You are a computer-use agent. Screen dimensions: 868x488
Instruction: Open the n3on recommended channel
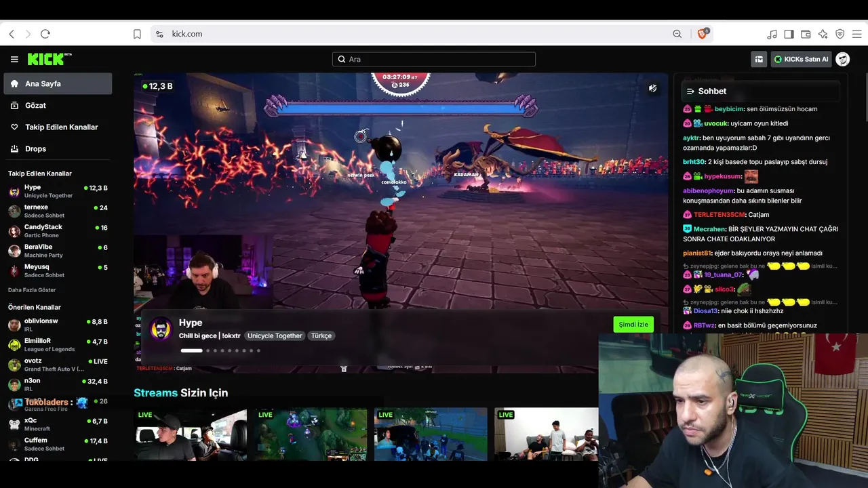pos(58,384)
